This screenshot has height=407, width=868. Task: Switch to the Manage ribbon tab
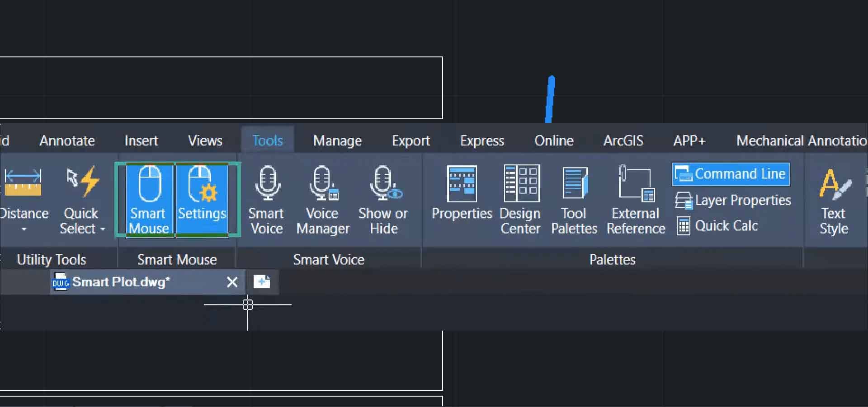337,140
